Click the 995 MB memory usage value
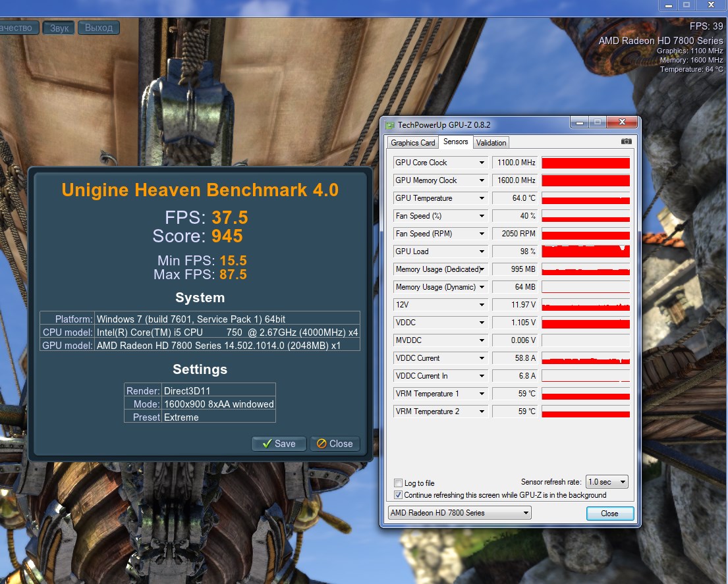This screenshot has width=728, height=584. (x=515, y=269)
